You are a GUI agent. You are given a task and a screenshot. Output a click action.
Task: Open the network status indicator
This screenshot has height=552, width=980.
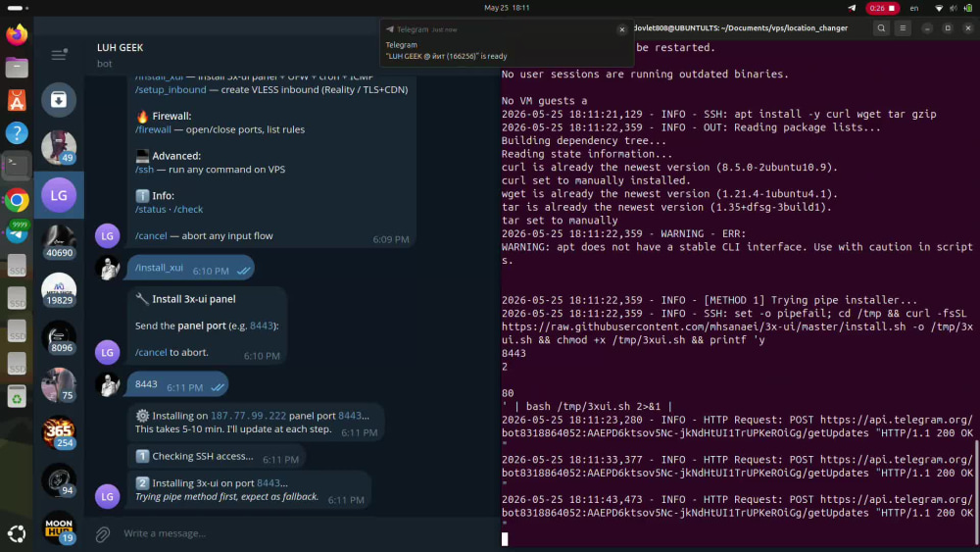pos(939,8)
